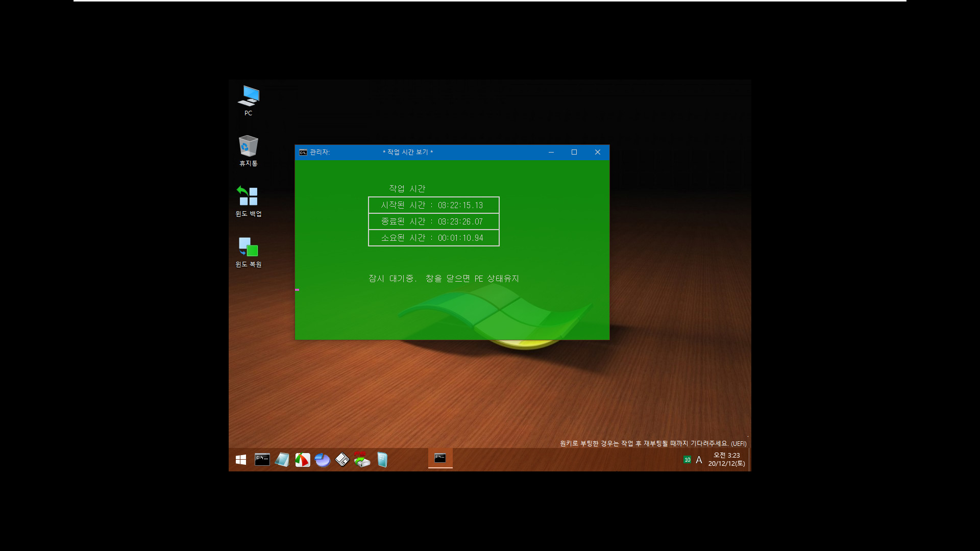Close the 작업 시간 보기 console window
980x551 pixels.
(x=598, y=152)
